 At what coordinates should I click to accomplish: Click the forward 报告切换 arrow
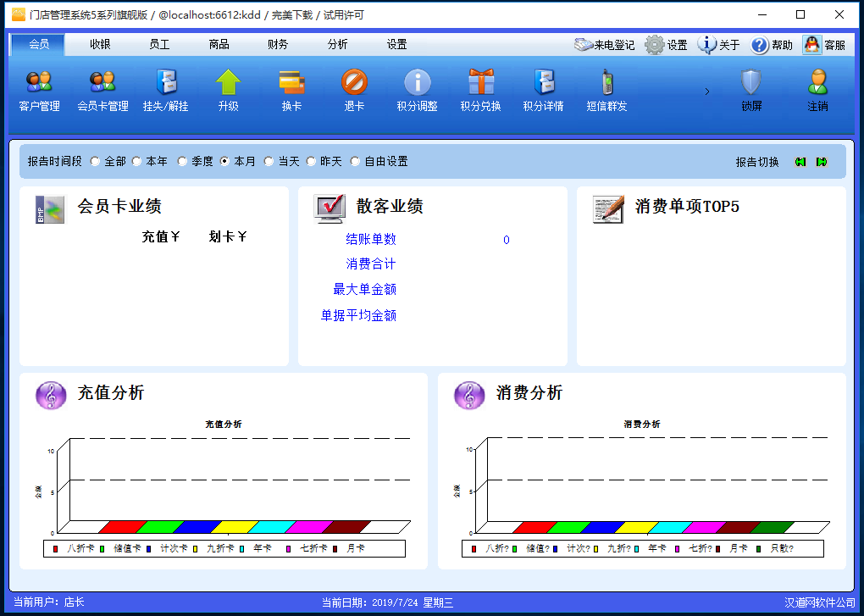820,161
